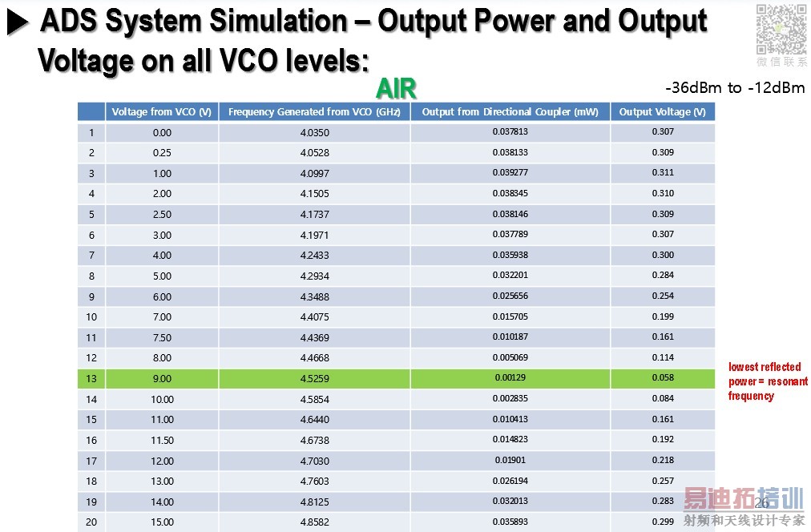Click coupler output value 0.032201
Viewport: 811px width, 532px height.
pyautogui.click(x=510, y=275)
